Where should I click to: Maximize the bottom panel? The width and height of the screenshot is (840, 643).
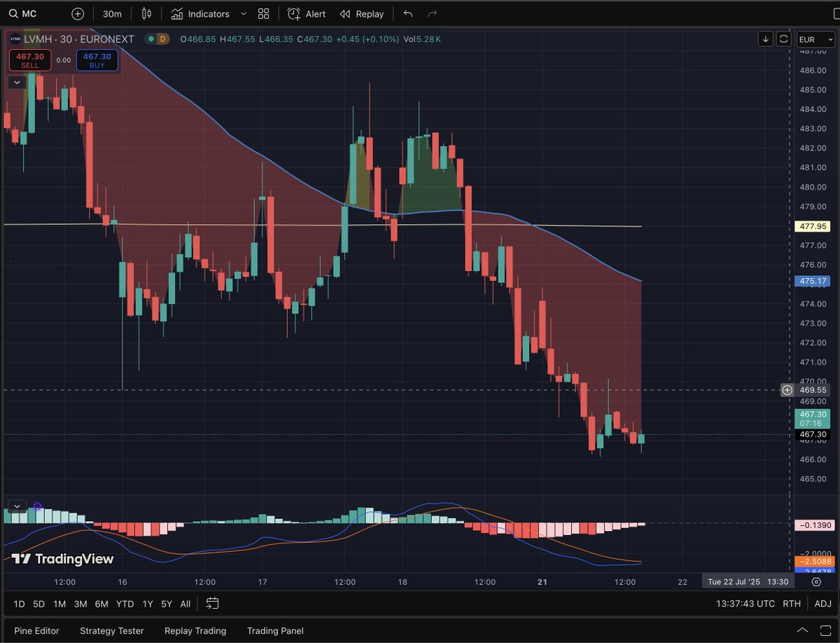pyautogui.click(x=825, y=630)
